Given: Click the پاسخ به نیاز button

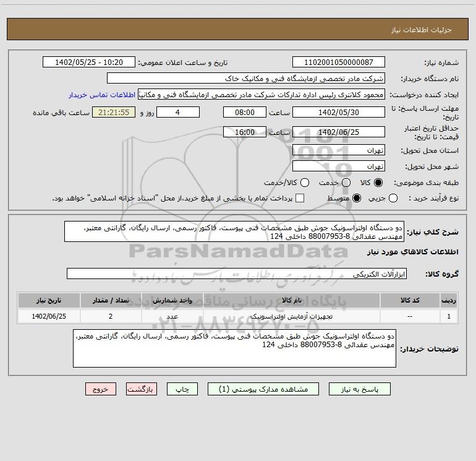Looking at the screenshot, I should click(360, 389).
